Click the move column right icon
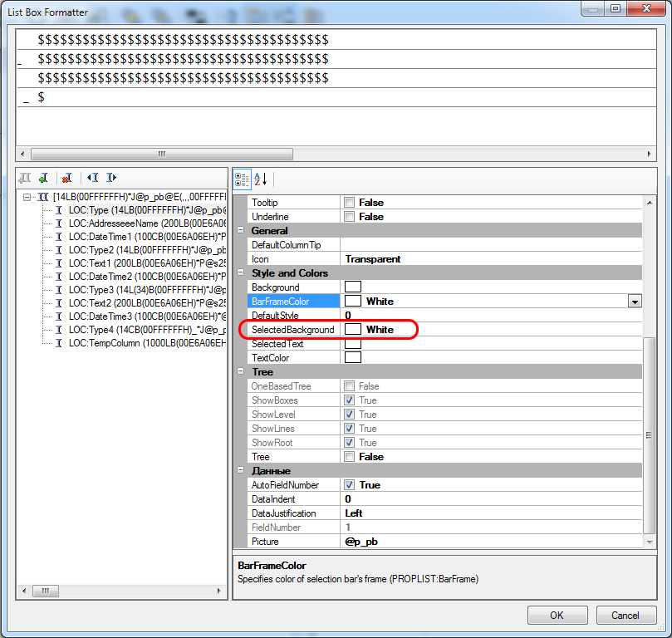 click(111, 178)
